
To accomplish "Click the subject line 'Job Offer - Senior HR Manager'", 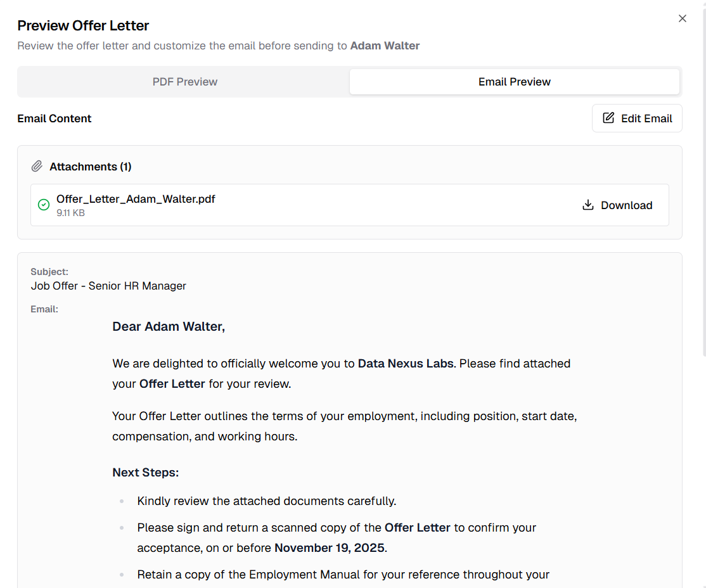I will point(108,286).
